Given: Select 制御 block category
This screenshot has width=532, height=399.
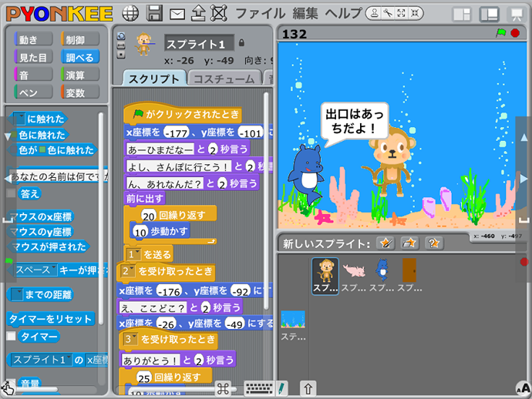Looking at the screenshot, I should tap(80, 39).
